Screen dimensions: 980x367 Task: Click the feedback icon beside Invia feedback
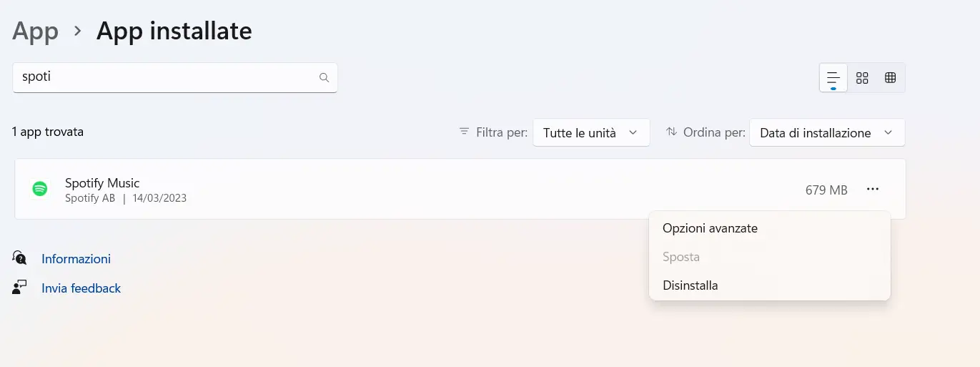20,288
